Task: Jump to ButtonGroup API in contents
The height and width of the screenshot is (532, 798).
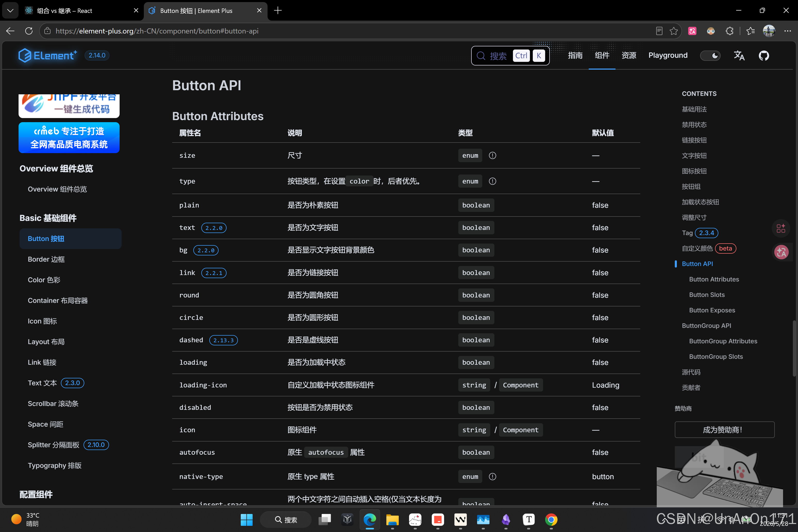Action: 706,326
